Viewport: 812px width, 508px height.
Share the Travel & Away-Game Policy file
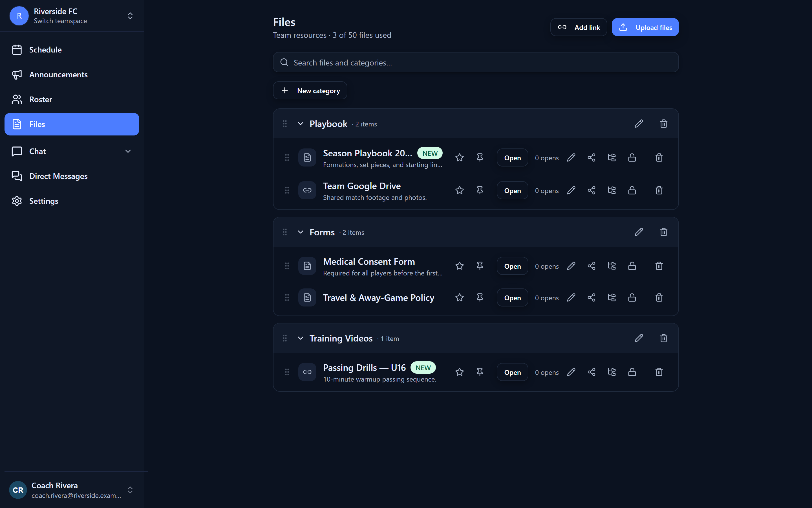592,298
